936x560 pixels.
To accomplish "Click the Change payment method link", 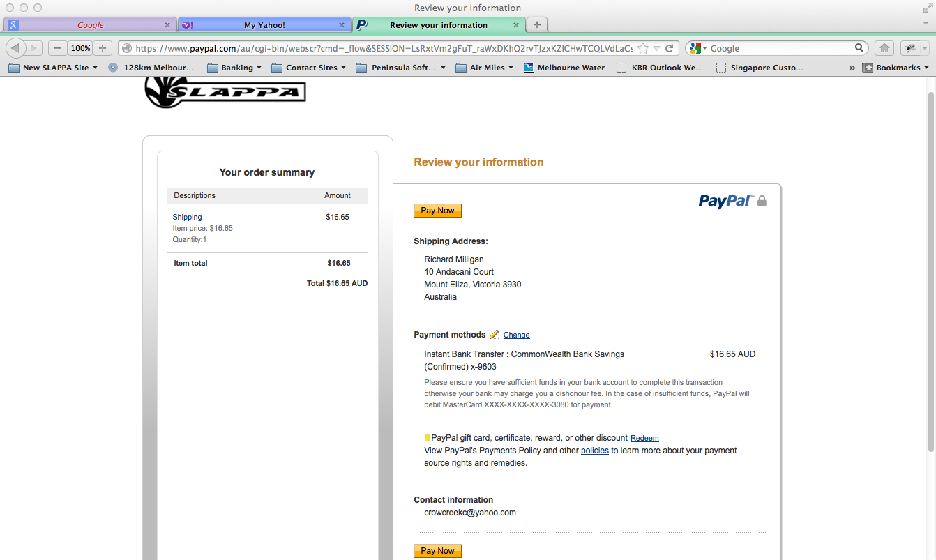I will pyautogui.click(x=516, y=335).
